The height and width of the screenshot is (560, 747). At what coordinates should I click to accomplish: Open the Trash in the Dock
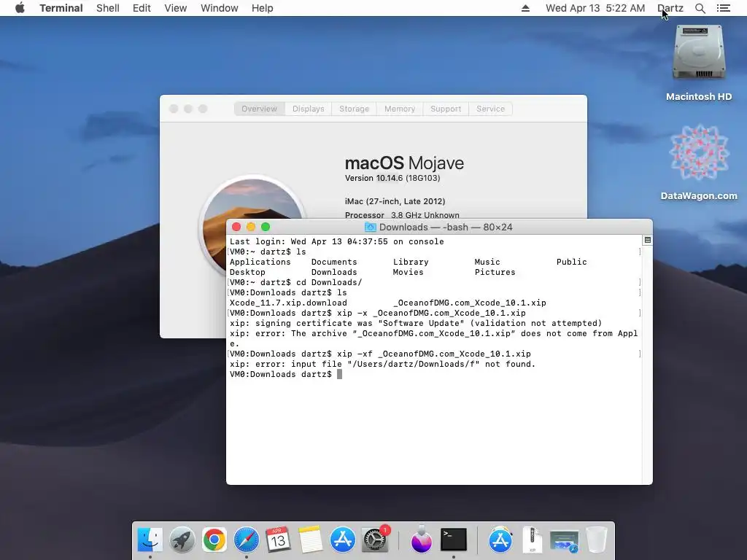point(596,540)
